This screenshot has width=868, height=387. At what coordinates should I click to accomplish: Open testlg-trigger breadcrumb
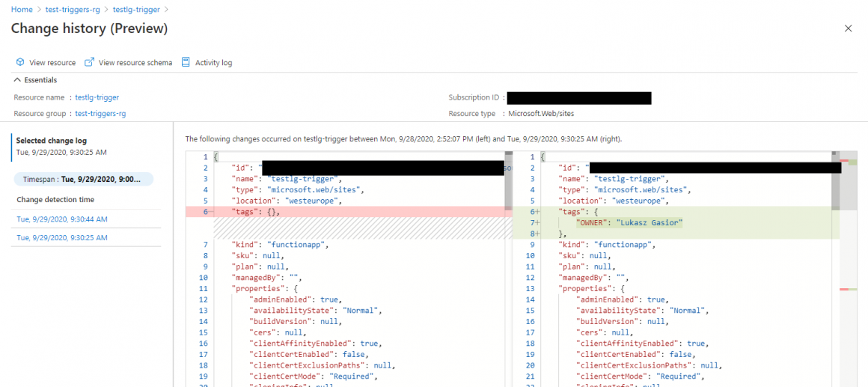(135, 10)
